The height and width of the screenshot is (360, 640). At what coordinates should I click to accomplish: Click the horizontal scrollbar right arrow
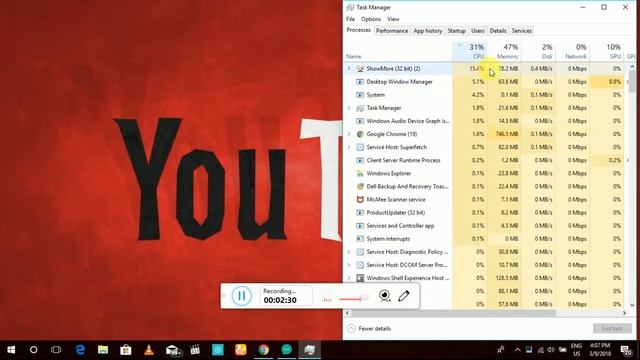pos(624,313)
